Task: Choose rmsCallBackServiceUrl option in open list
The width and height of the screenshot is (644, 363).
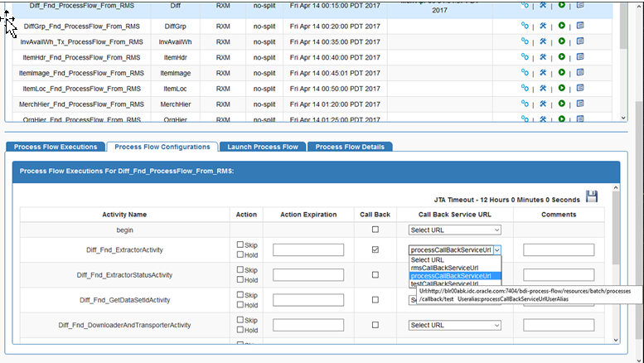Action: 455,268
